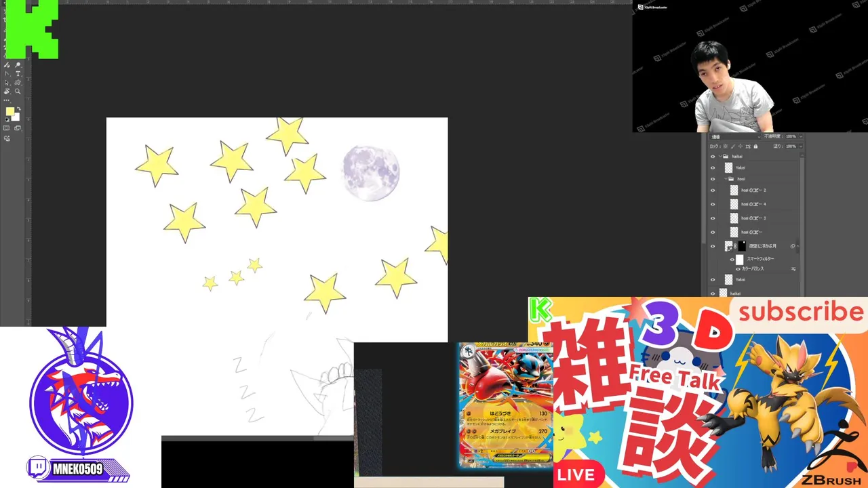Hide the hosi のコピー 3 layer

713,218
